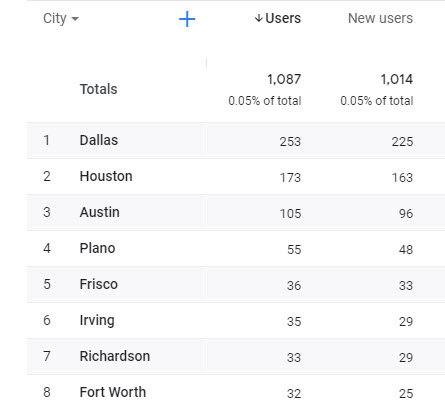Screen dimensions: 445x404
Task: Click the blue plus add-dimension icon
Action: (x=187, y=19)
